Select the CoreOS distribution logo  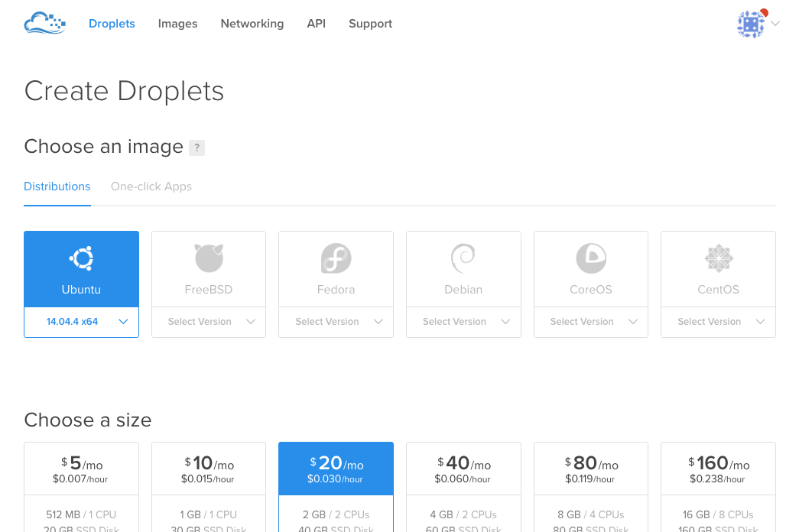click(591, 258)
